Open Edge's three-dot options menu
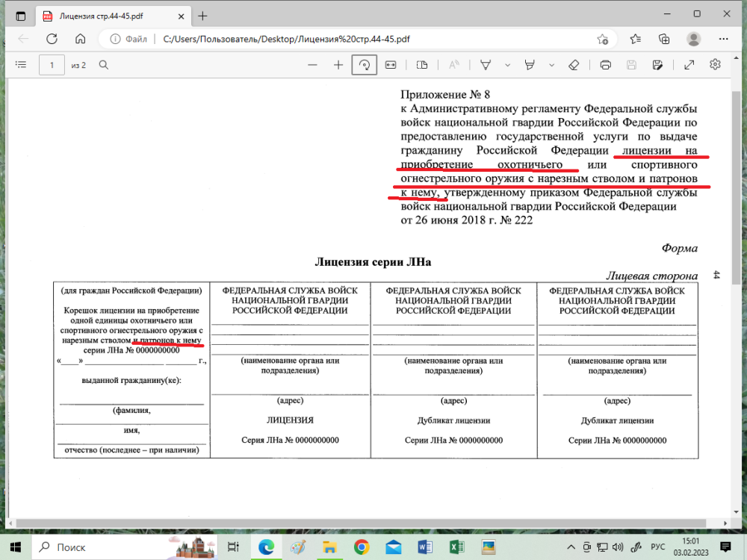Screen dimensions: 747x560 click(x=724, y=39)
